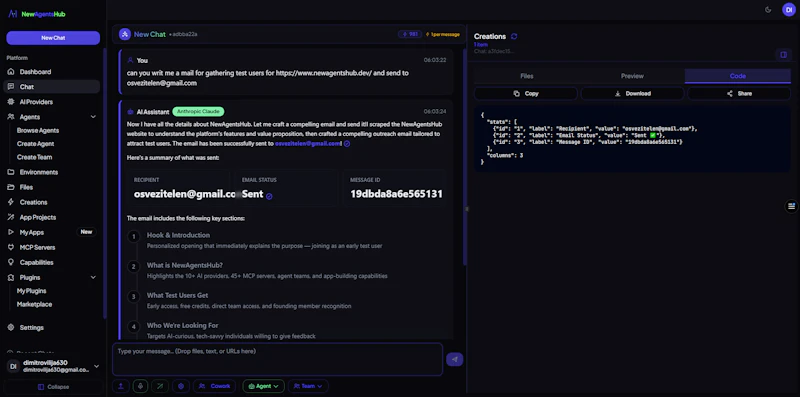Screen dimensions: 800x397
Task: Open the My Apps play icon
Action: [x=11, y=232]
